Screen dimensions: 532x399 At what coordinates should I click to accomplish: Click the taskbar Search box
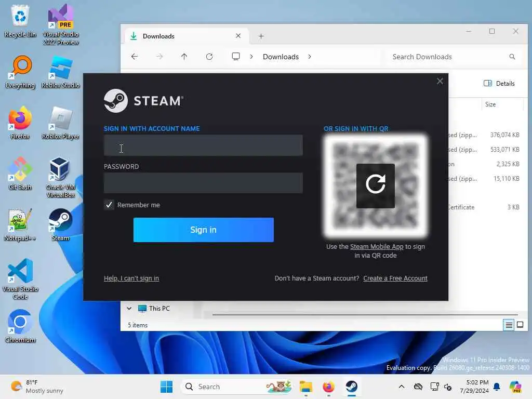point(237,387)
